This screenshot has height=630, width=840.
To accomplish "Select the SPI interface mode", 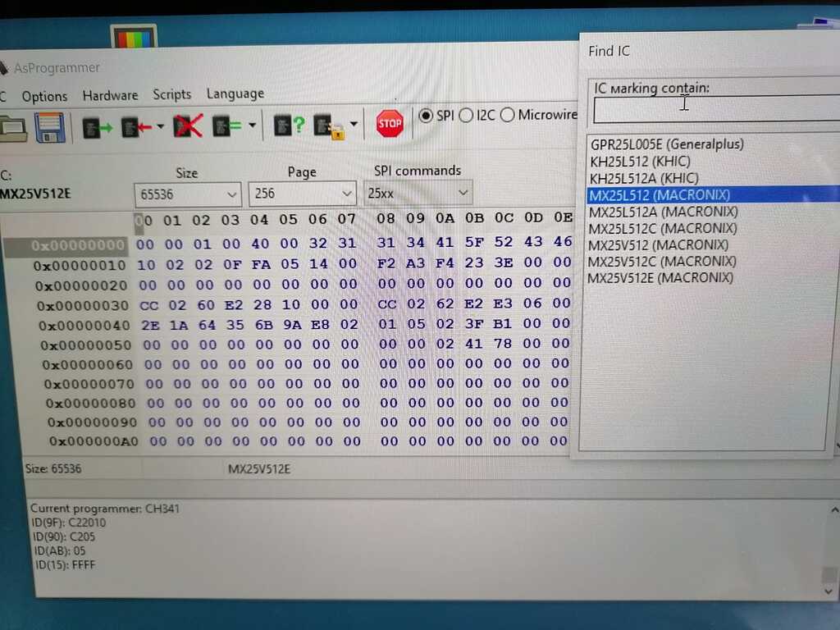I will (427, 115).
